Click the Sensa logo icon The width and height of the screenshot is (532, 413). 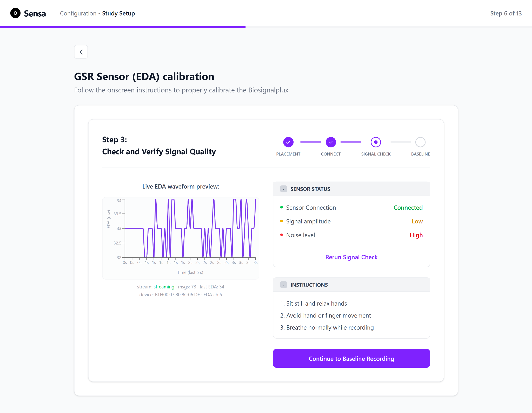pos(15,13)
